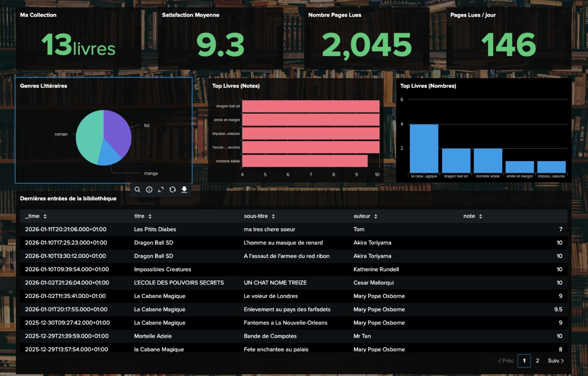588x376 pixels.
Task: Open the Genres Littéraires panel in search
Action: pyautogui.click(x=138, y=190)
